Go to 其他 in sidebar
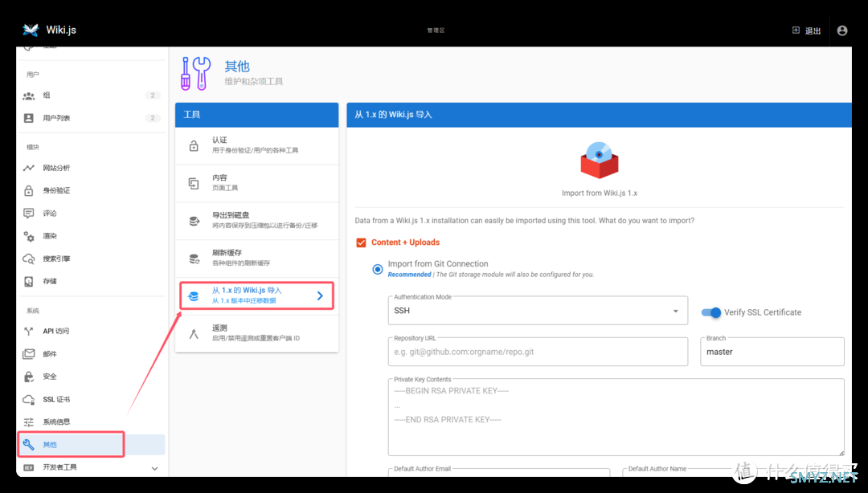The image size is (868, 493). pyautogui.click(x=91, y=444)
